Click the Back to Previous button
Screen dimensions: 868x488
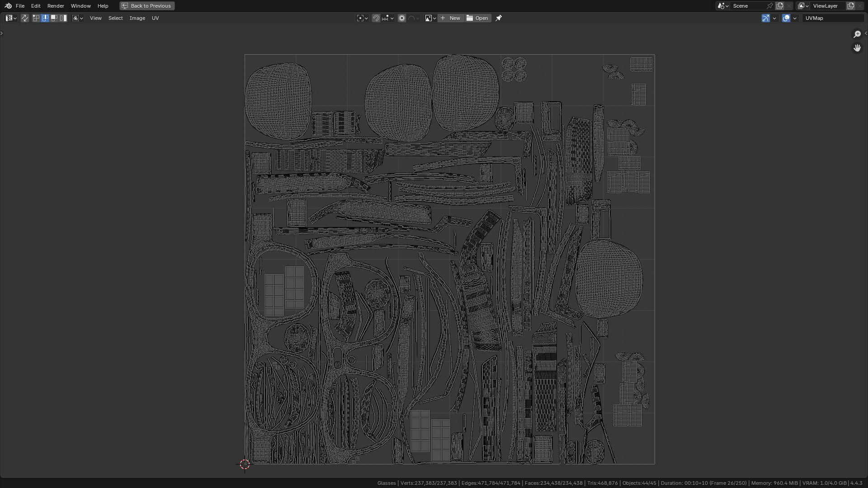147,6
